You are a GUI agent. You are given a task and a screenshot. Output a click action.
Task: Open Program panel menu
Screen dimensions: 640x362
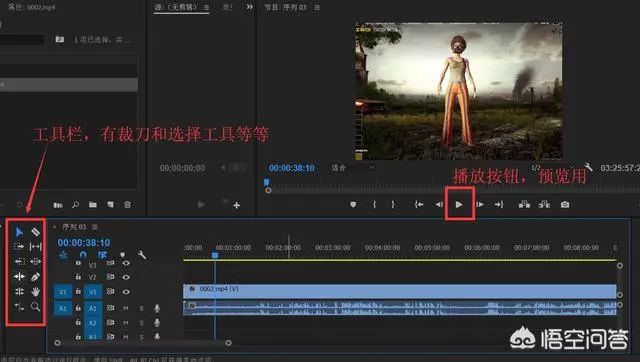pyautogui.click(x=317, y=7)
